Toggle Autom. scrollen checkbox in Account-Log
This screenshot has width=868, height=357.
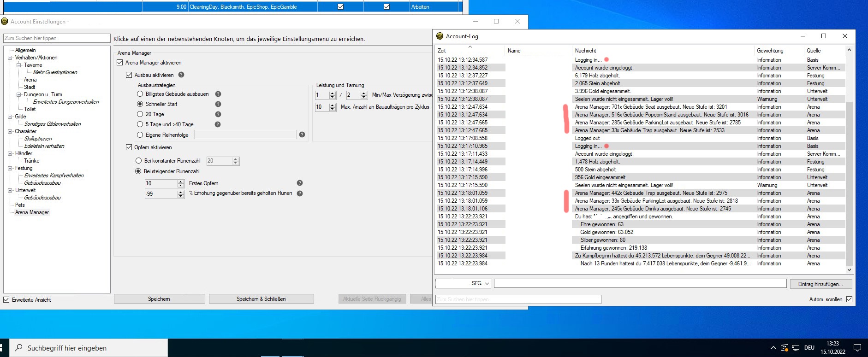pos(849,299)
